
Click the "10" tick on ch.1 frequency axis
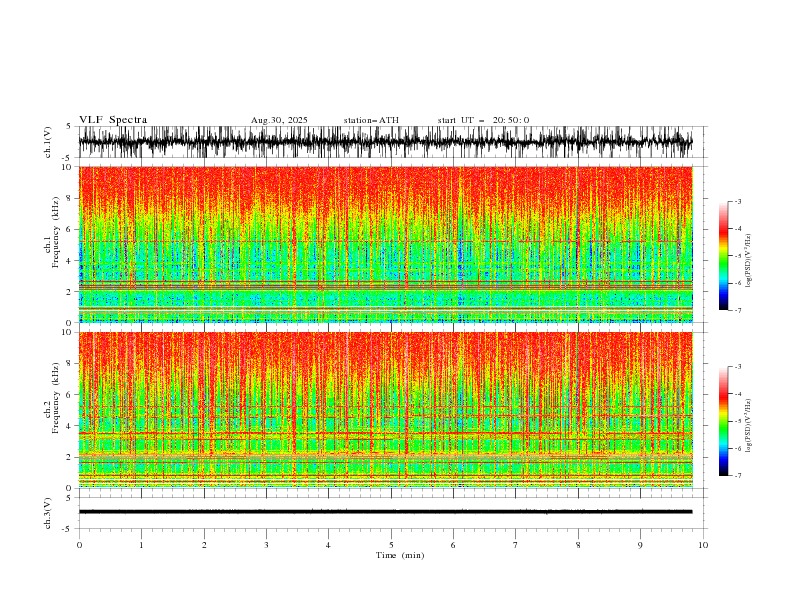point(69,167)
